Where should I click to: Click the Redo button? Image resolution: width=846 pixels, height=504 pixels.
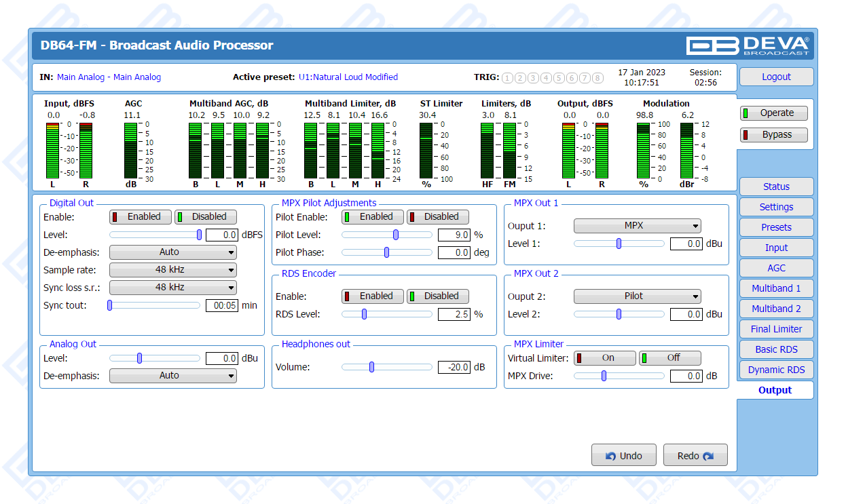695,456
